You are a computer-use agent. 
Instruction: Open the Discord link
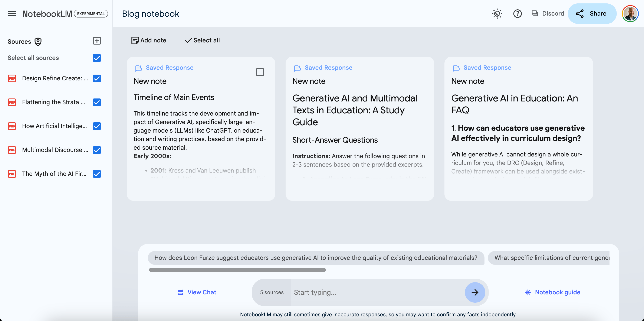coord(548,14)
